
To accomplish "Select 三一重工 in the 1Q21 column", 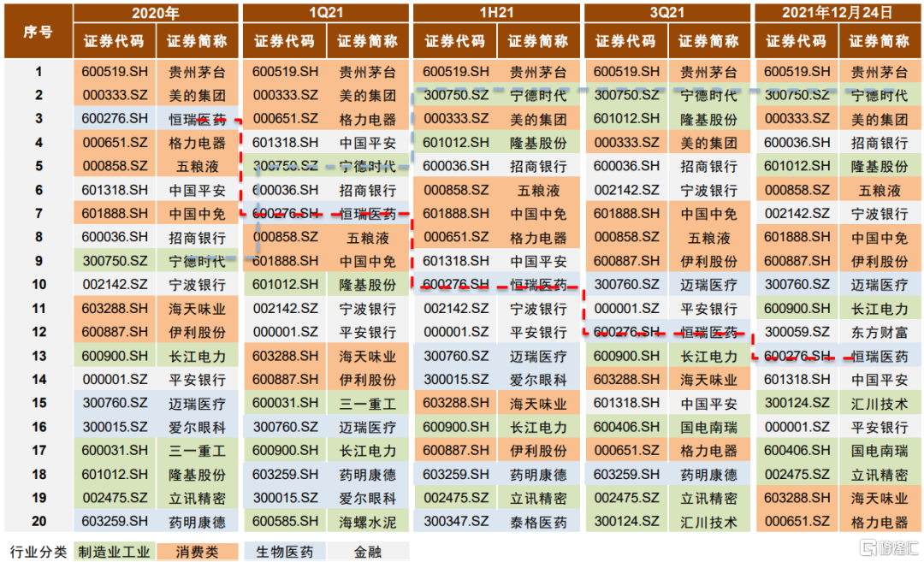I will [368, 404].
